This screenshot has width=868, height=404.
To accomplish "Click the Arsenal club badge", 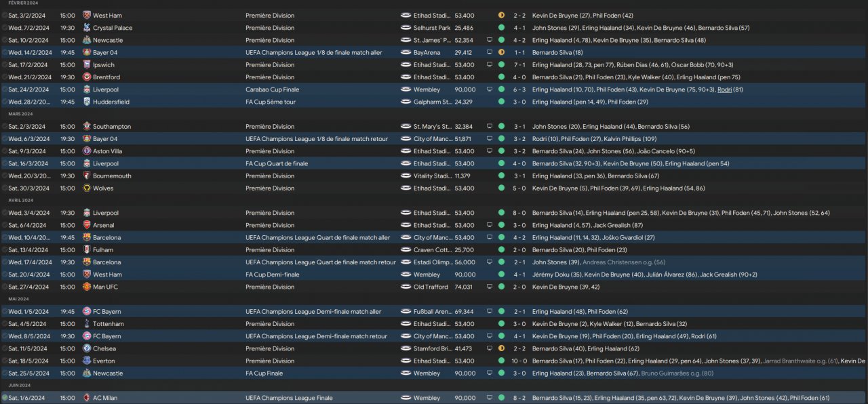I will (x=86, y=225).
